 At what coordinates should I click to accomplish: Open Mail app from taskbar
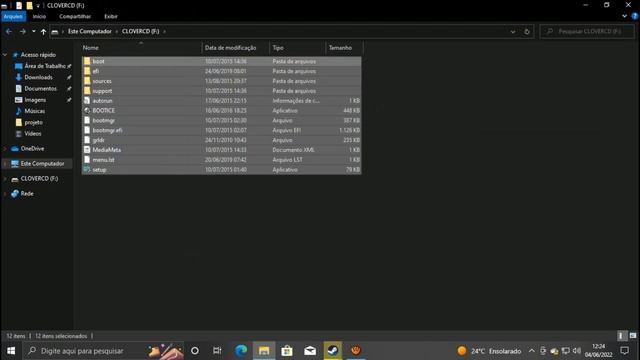pyautogui.click(x=310, y=351)
